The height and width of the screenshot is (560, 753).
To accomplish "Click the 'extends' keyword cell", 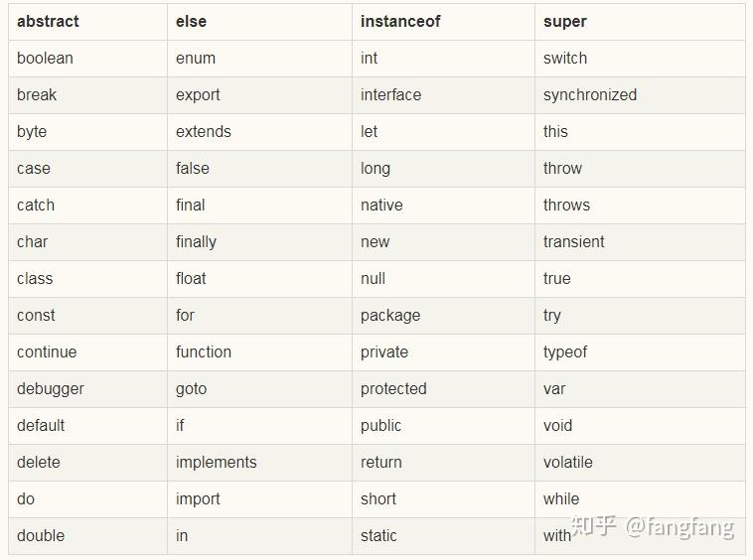I will point(204,131).
